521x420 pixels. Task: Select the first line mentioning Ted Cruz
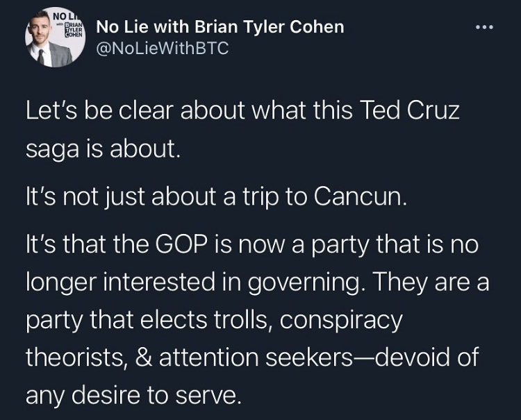[x=242, y=110]
